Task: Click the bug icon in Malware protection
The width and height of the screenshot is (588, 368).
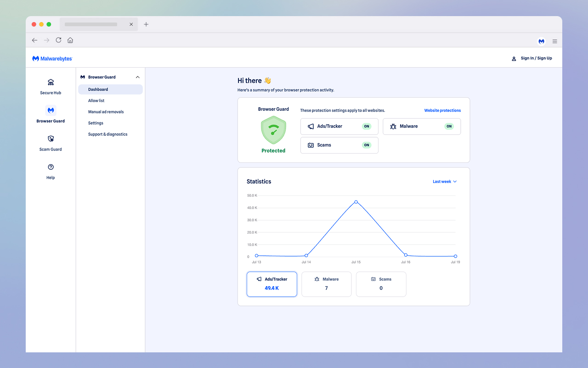Action: coord(393,126)
